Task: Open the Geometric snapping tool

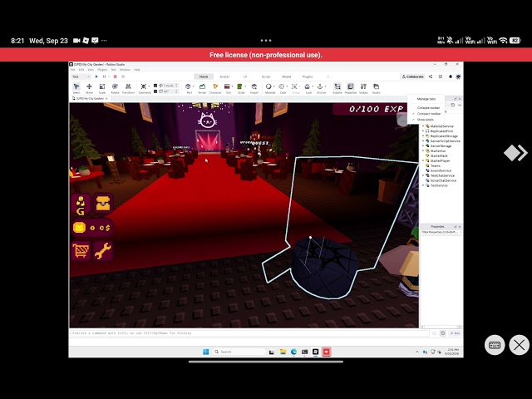Action: click(144, 88)
